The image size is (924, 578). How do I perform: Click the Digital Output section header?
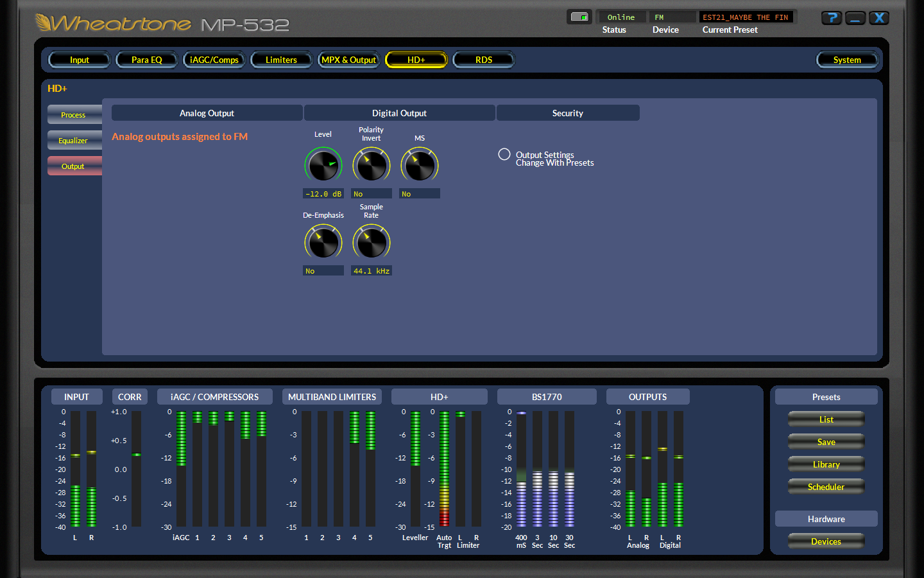pos(399,113)
